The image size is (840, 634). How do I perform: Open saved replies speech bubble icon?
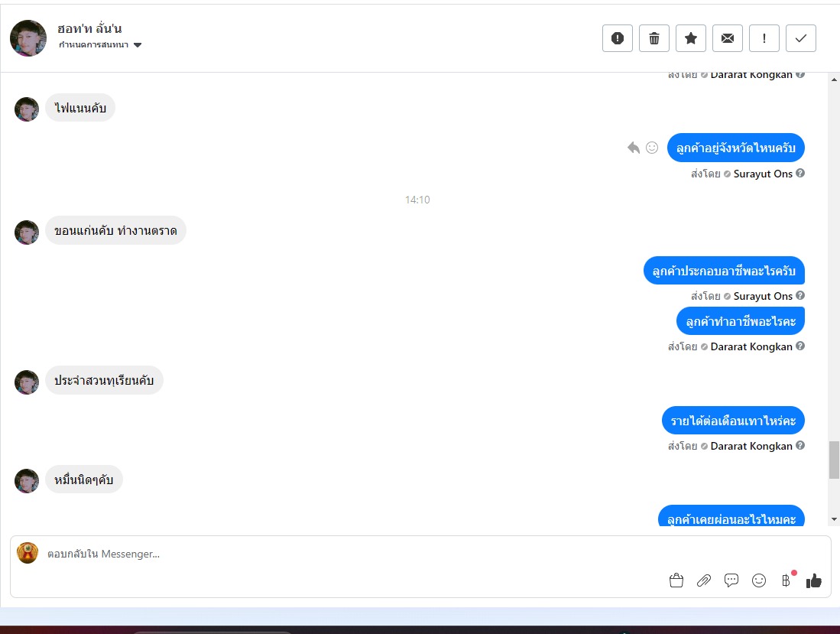click(x=731, y=580)
